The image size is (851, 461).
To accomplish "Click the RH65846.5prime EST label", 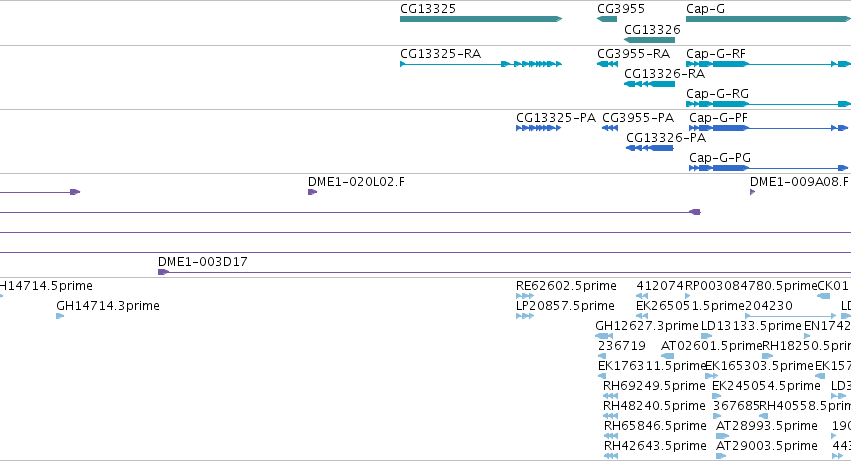I will (655, 426).
